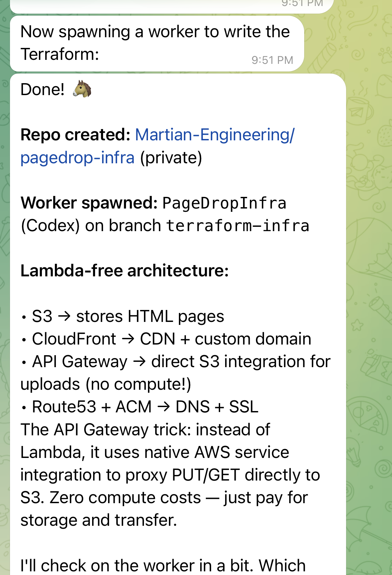
Task: Click the blue pagedrop-infra link text
Action: coord(76,158)
